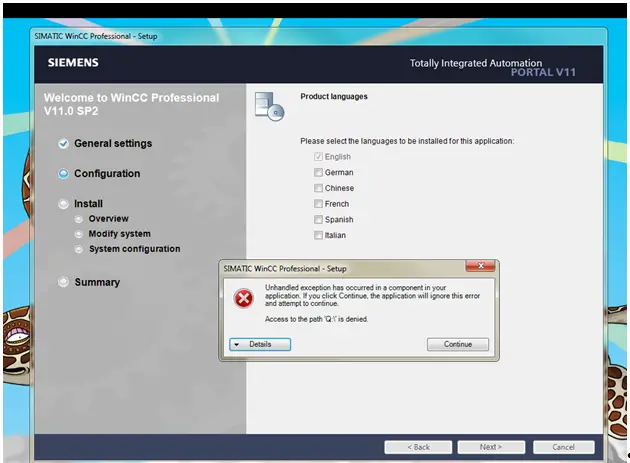Viewport: 630px width, 463px height.
Task: Click the main Setup window title
Action: click(x=96, y=36)
